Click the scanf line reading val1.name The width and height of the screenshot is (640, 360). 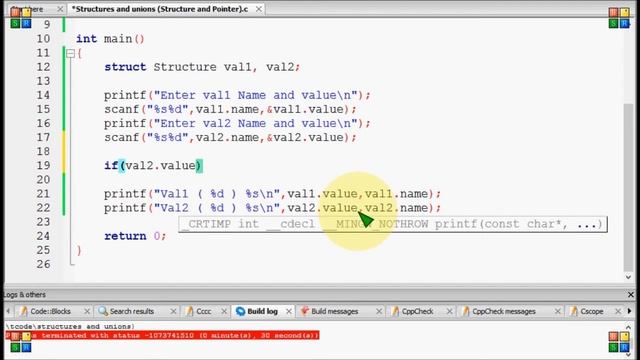[230, 109]
